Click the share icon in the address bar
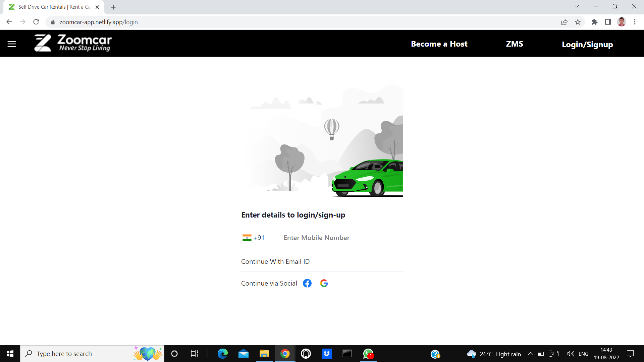This screenshot has height=362, width=644. click(565, 22)
